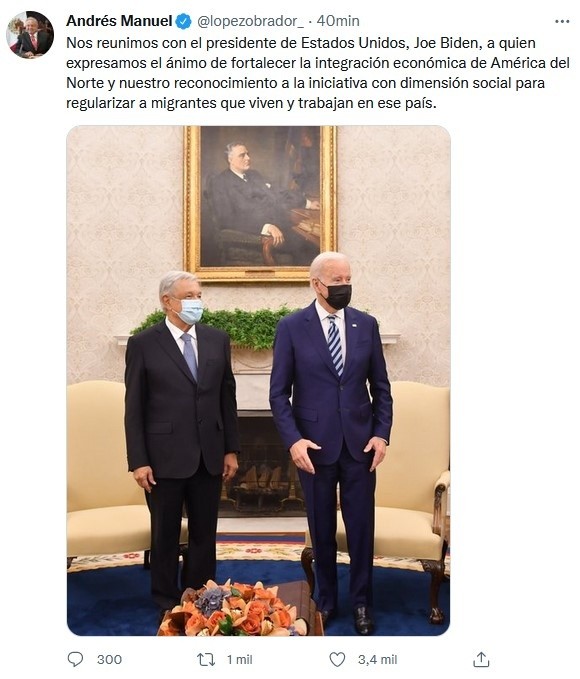Click the blue verified badge

pyautogui.click(x=183, y=21)
